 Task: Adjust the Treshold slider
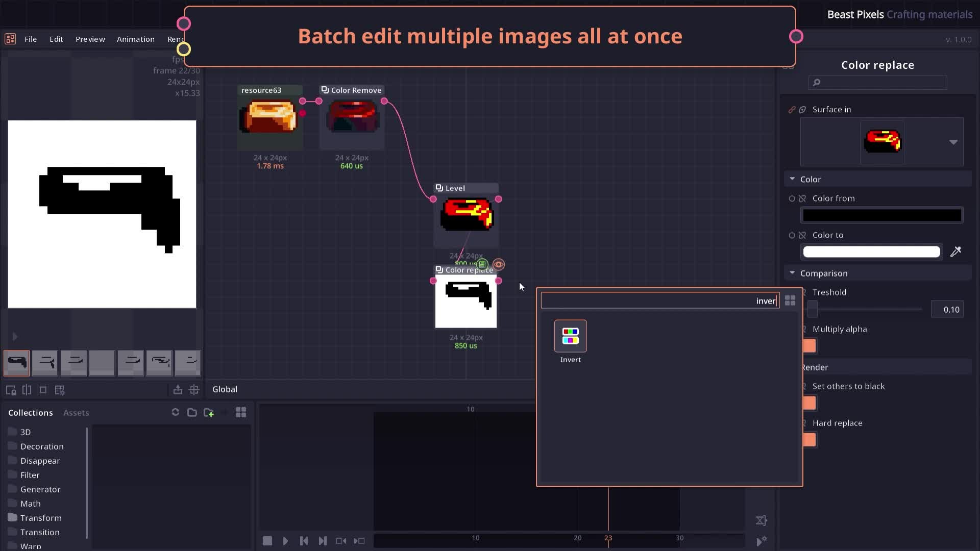[x=814, y=309]
